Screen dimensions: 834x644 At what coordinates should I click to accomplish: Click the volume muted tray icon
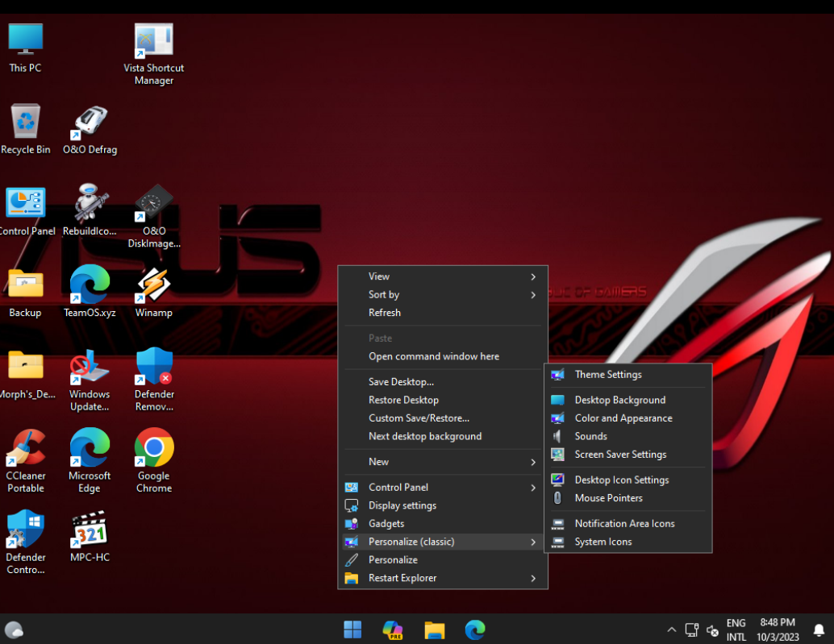point(713,631)
